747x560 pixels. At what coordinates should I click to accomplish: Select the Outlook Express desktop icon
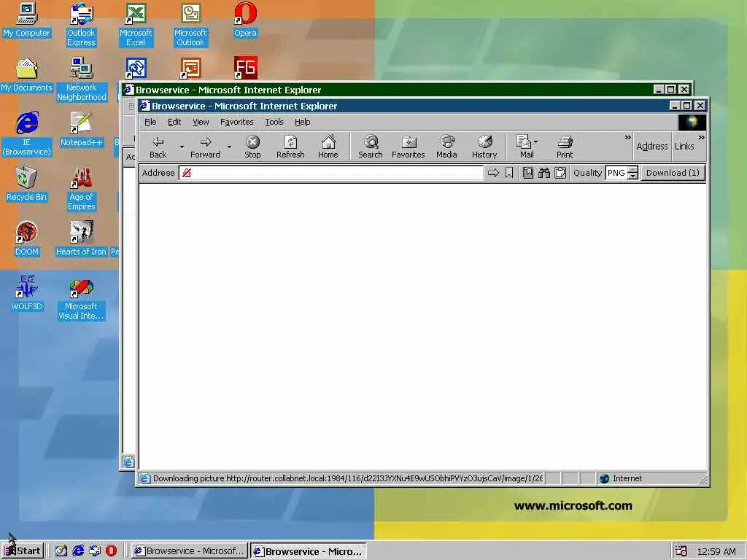coord(81,25)
